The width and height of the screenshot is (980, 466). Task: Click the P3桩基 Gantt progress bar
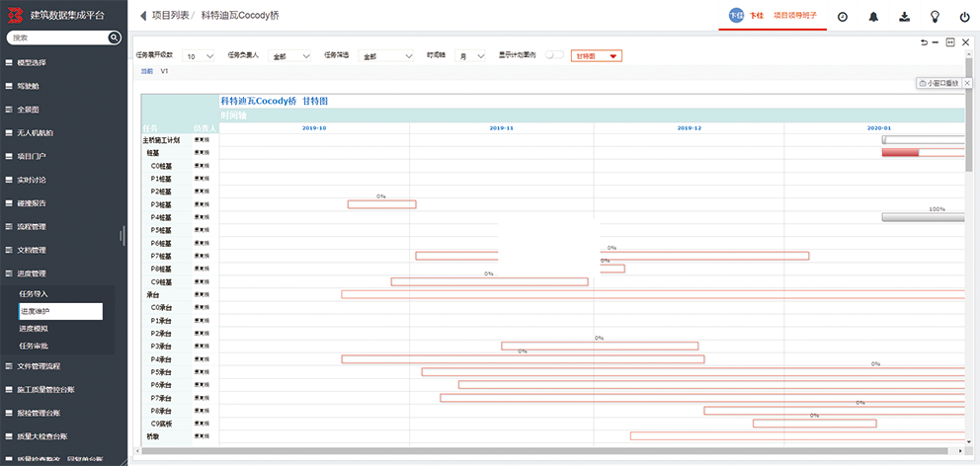381,204
